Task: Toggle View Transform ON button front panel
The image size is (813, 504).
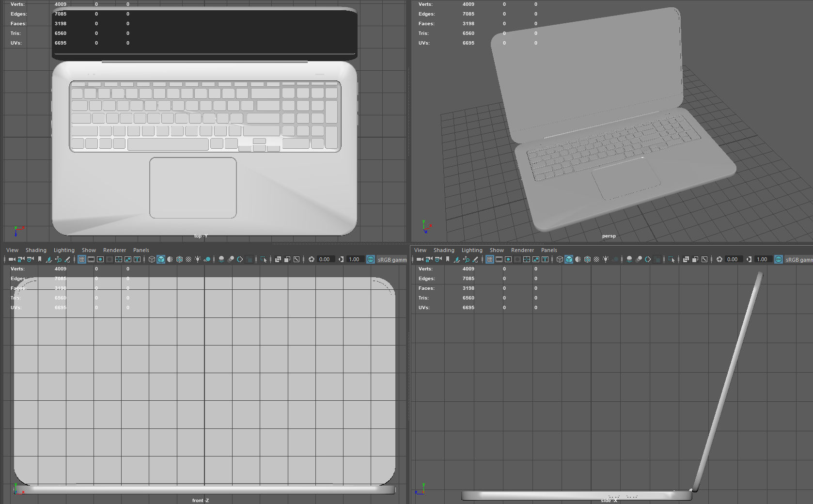Action: click(x=371, y=259)
